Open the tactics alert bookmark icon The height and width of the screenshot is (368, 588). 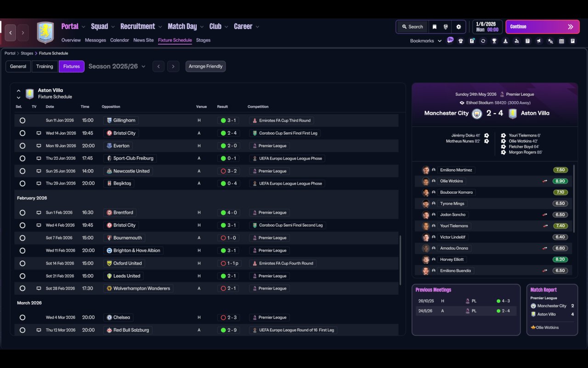pos(472,41)
